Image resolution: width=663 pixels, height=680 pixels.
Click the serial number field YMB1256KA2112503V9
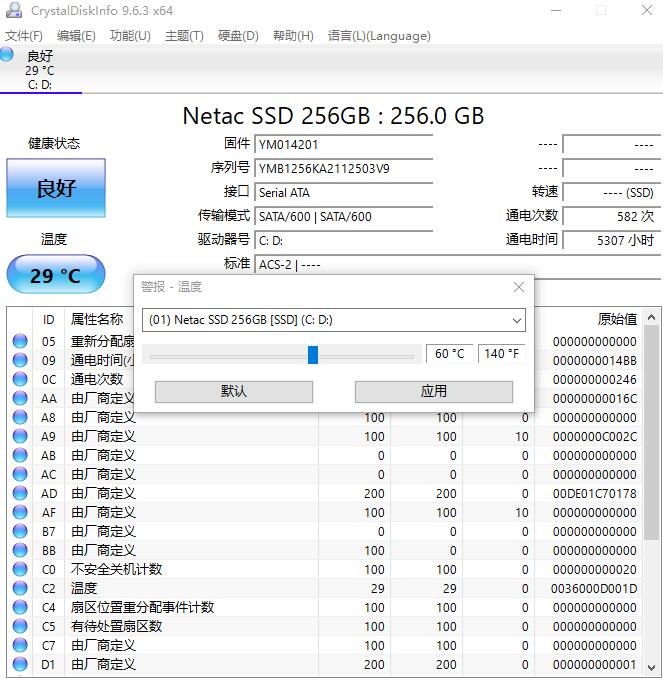coord(343,168)
